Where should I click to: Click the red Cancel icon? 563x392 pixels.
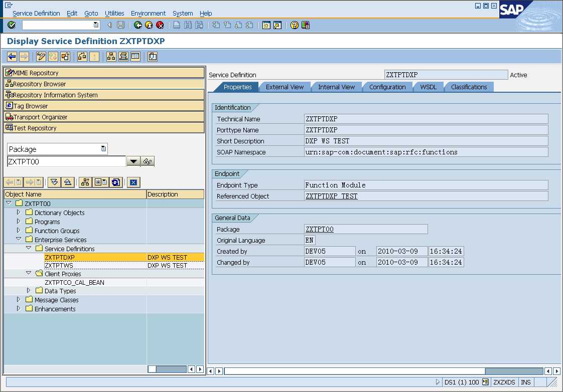[160, 25]
